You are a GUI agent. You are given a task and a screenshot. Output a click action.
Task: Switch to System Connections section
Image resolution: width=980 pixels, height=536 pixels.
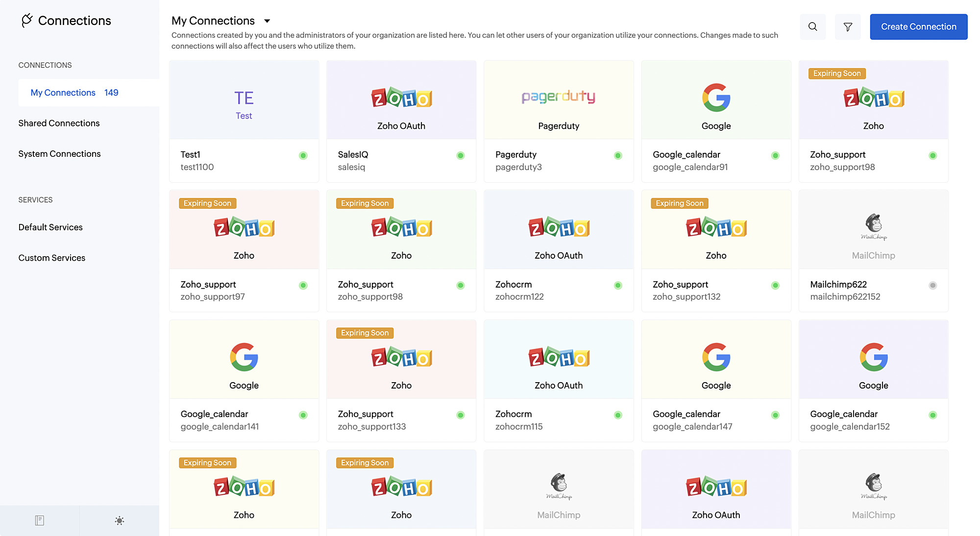click(59, 154)
